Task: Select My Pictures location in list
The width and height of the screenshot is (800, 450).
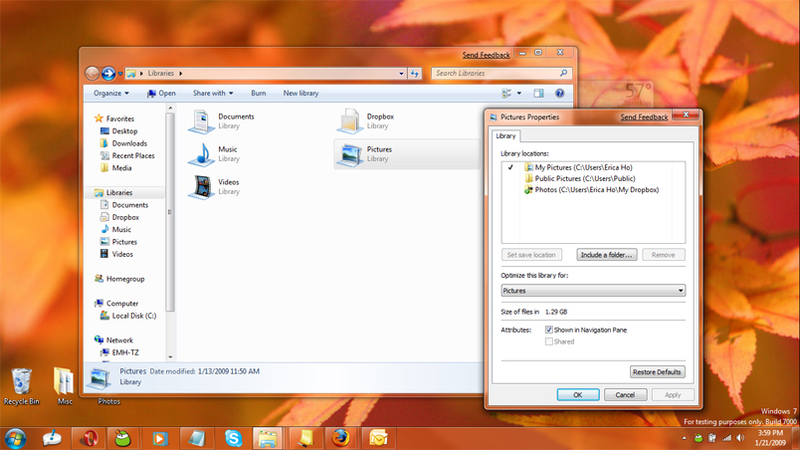Action: [x=583, y=167]
